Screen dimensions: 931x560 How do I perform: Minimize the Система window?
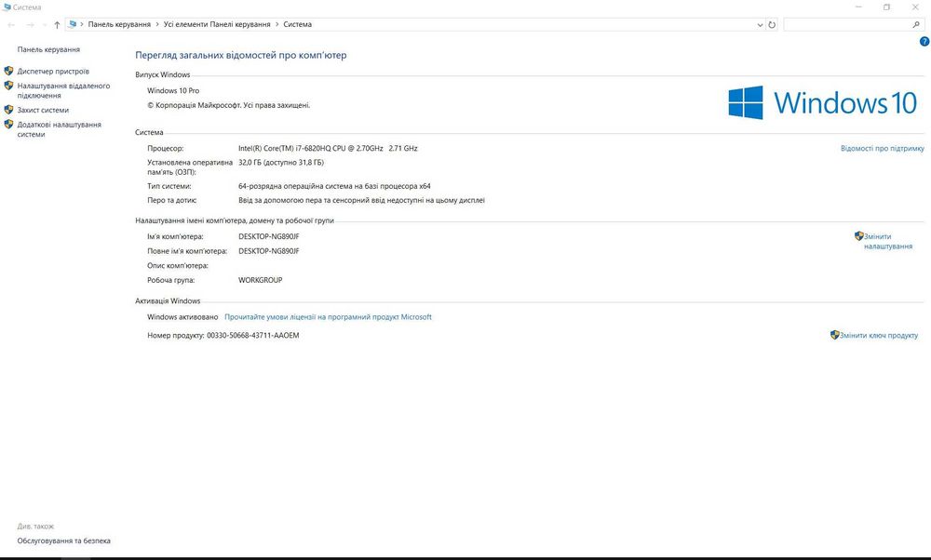click(858, 7)
